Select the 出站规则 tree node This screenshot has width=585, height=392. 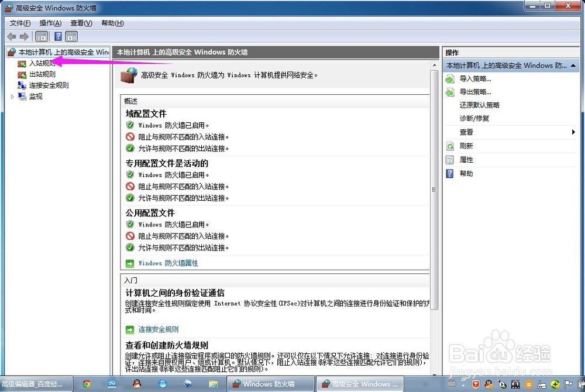tap(42, 74)
